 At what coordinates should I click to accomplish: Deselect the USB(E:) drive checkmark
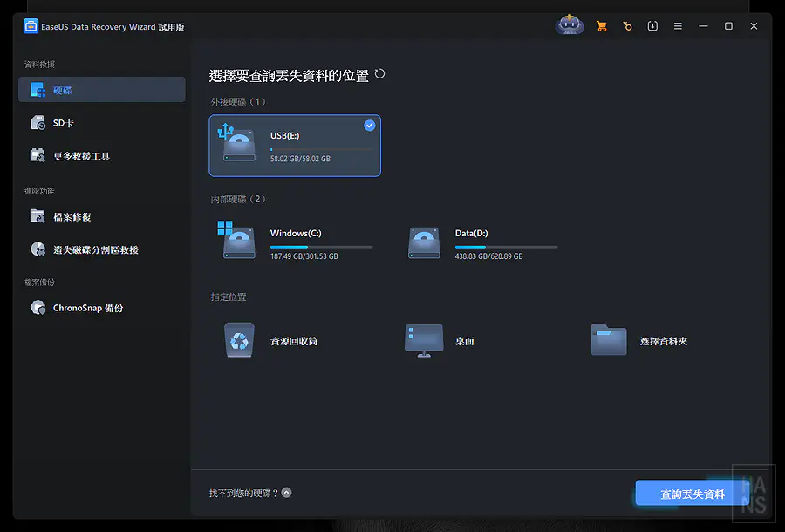pos(369,125)
